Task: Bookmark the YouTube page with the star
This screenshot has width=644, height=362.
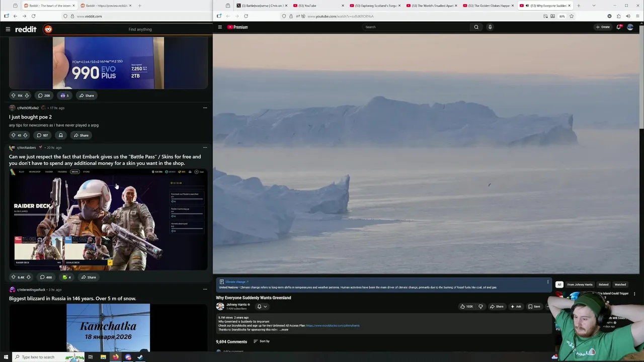Action: [x=572, y=16]
